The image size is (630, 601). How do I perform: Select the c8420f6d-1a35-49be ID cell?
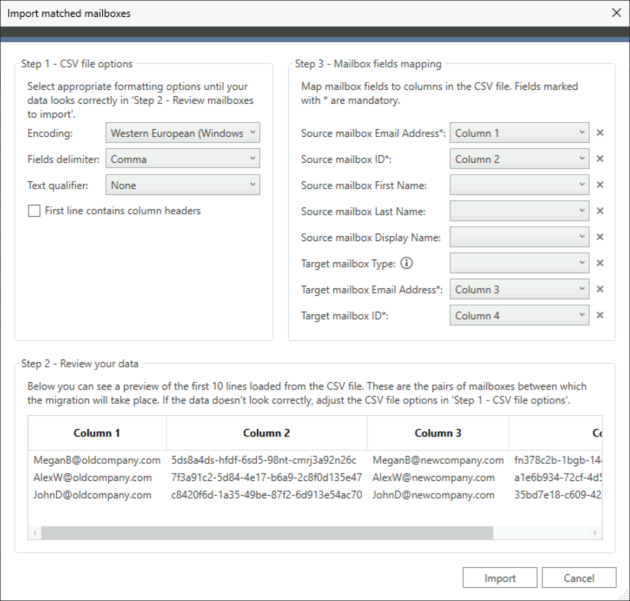click(x=266, y=495)
